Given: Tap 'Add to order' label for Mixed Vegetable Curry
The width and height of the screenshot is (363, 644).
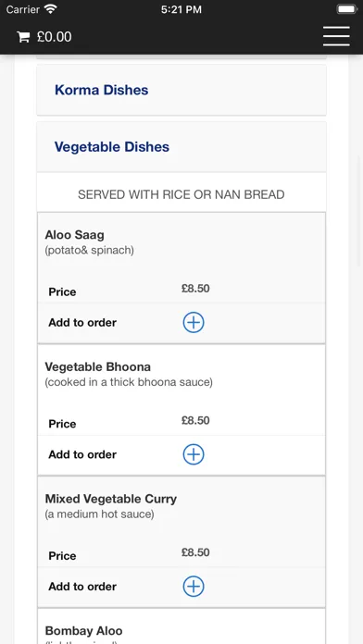Looking at the screenshot, I should (82, 586).
